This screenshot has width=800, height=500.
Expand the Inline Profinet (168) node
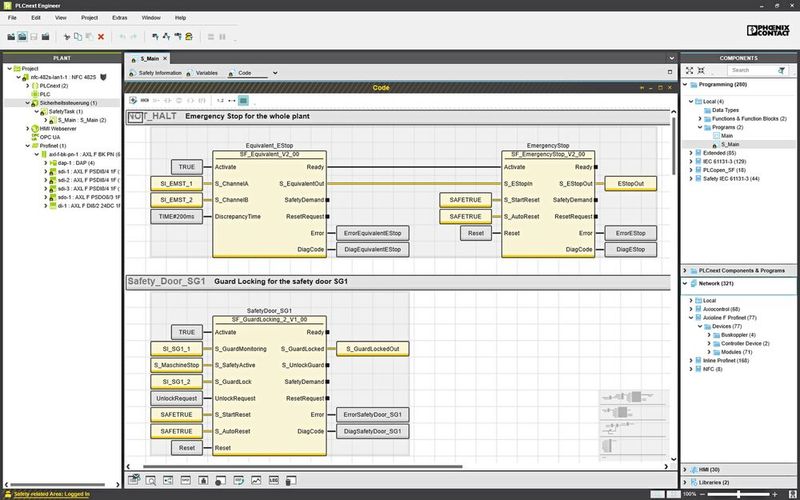(x=691, y=360)
